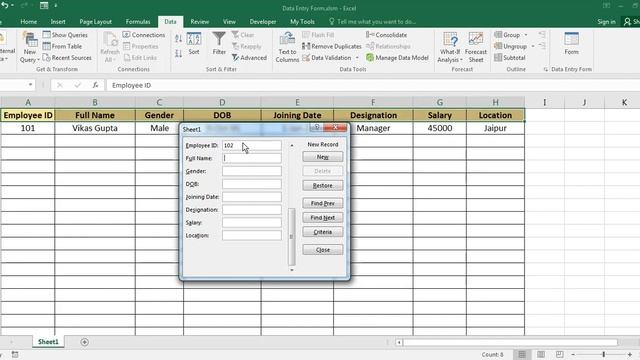Image resolution: width=640 pixels, height=360 pixels.
Task: Click the Subtotal icon
Action: [x=498, y=58]
